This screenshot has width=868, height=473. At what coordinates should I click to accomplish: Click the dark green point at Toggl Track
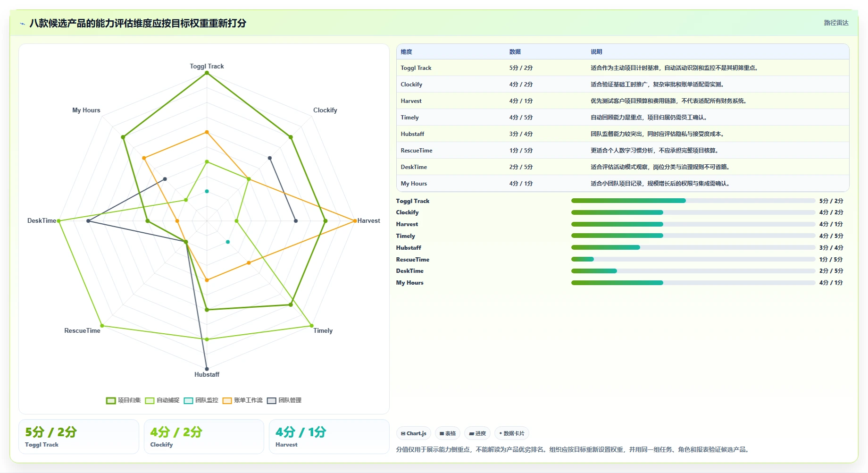(x=207, y=73)
